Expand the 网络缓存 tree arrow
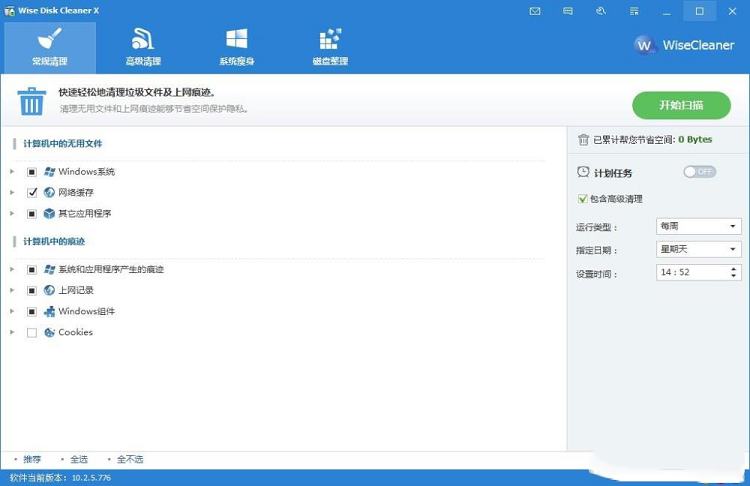Viewport: 750px width, 486px height. point(12,192)
